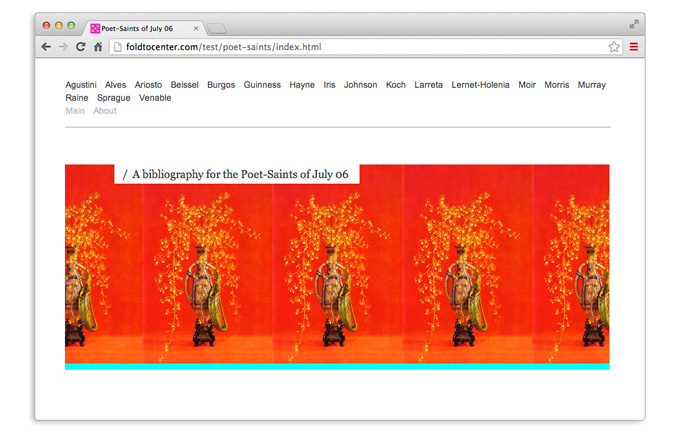Image resolution: width=680 pixels, height=444 pixels.
Task: Click the grey Main navigation link
Action: (x=75, y=111)
